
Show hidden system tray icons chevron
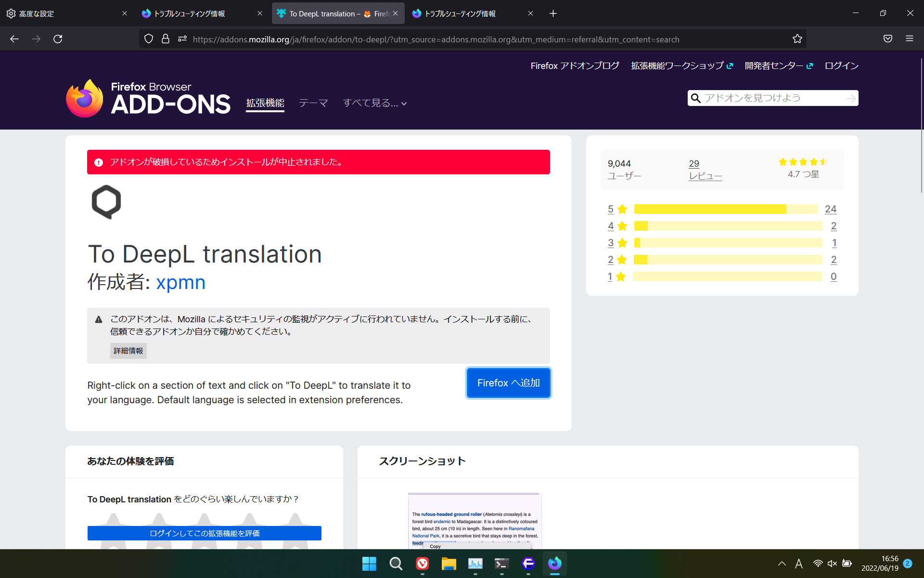pyautogui.click(x=782, y=564)
